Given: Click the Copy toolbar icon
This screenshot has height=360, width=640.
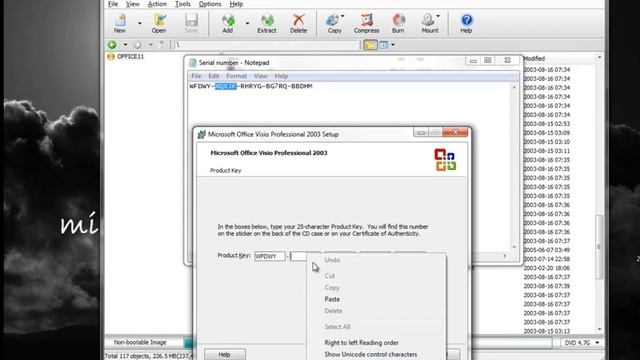Looking at the screenshot, I should click(334, 23).
